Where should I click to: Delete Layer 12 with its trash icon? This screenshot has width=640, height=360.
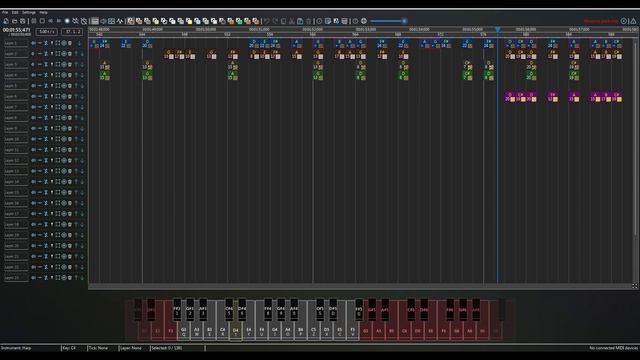point(70,160)
